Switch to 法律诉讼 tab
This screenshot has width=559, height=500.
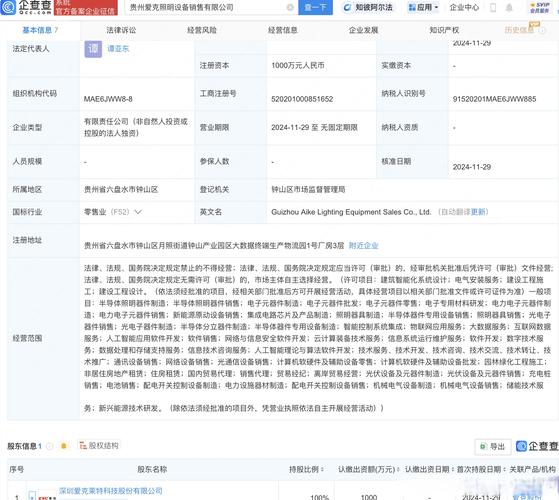coord(121,30)
